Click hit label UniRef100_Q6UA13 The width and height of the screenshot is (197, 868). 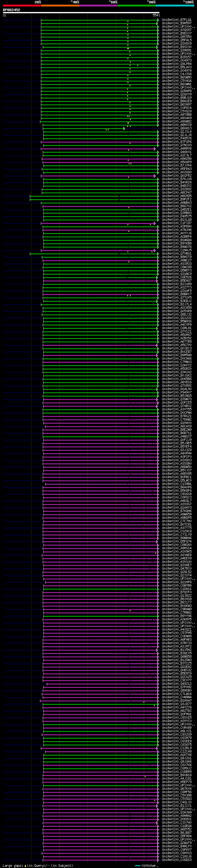click(x=176, y=128)
